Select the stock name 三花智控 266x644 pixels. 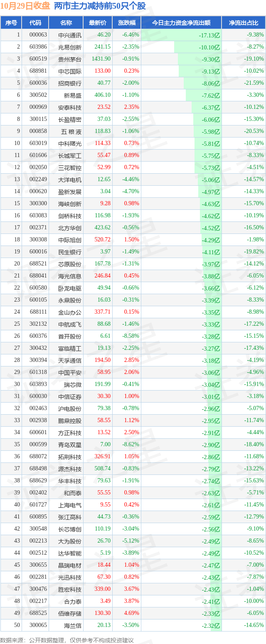click(70, 167)
